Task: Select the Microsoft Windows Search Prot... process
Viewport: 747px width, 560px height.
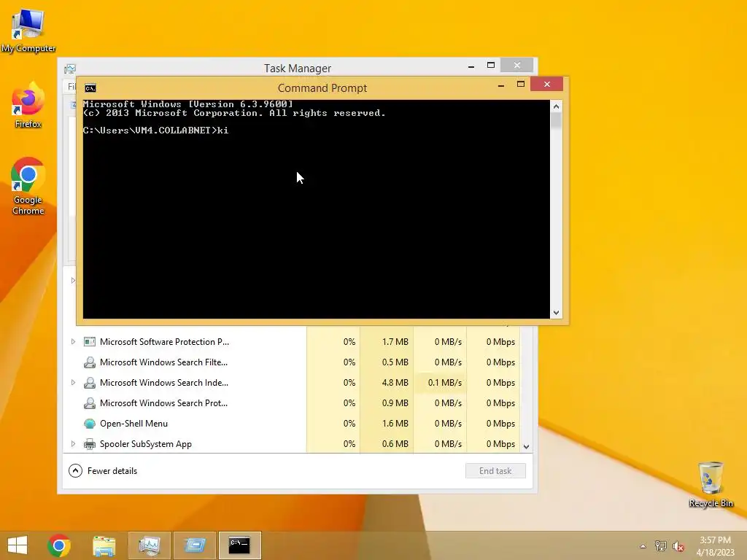Action: (x=164, y=403)
